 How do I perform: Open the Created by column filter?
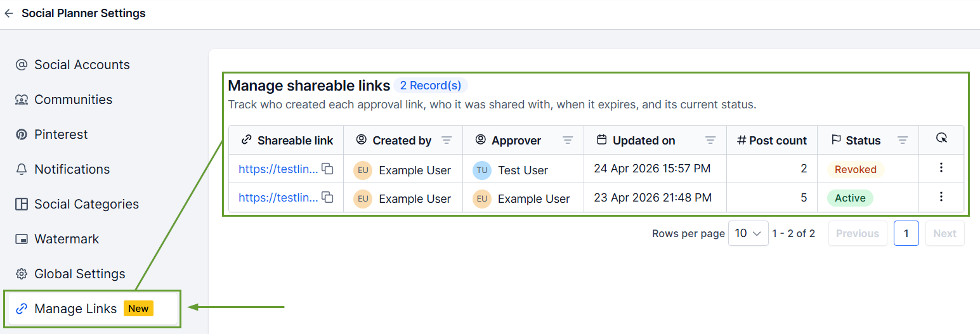[x=447, y=141]
